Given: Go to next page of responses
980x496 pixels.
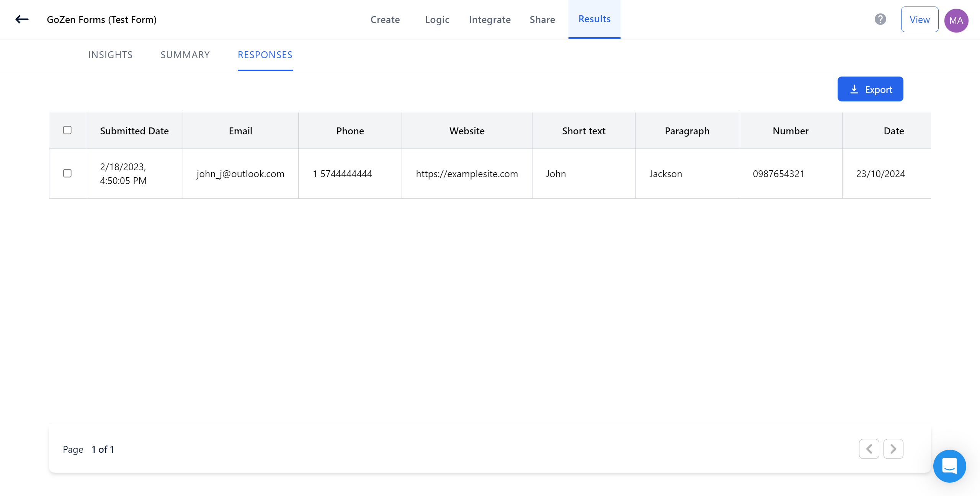Looking at the screenshot, I should click(893, 449).
